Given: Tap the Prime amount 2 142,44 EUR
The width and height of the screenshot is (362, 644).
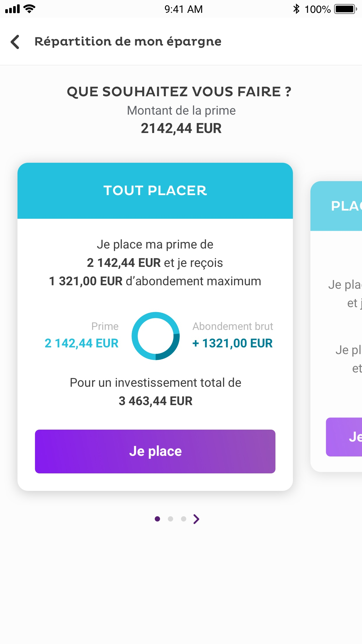Looking at the screenshot, I should click(x=82, y=343).
